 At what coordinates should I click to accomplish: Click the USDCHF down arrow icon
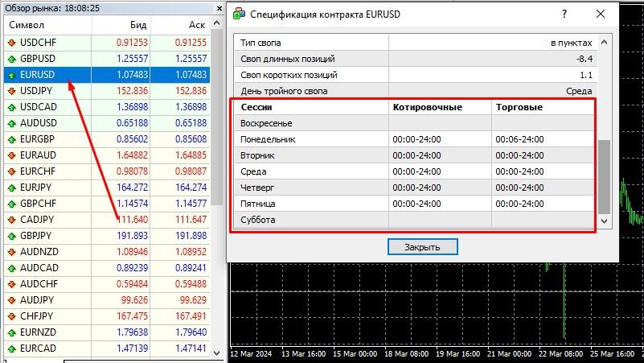click(x=11, y=43)
